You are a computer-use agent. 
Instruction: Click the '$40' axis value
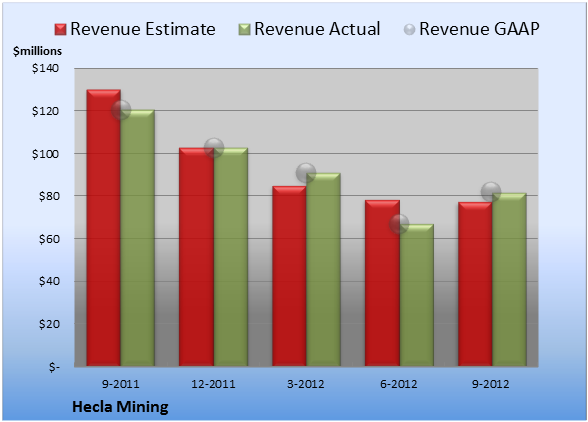49,281
